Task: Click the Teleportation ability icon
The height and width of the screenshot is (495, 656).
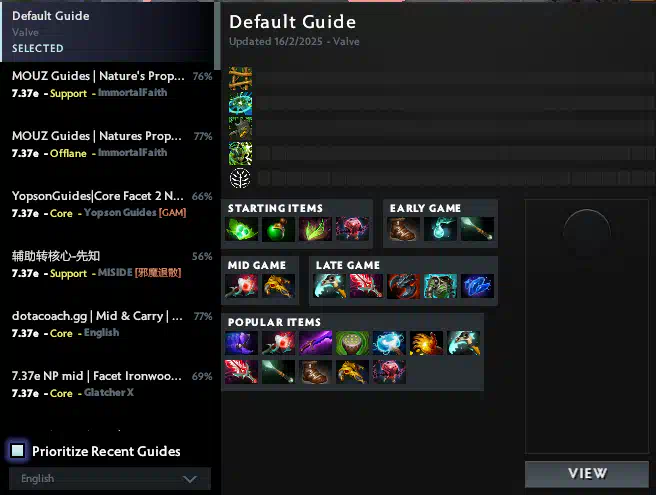Action: pos(240,103)
